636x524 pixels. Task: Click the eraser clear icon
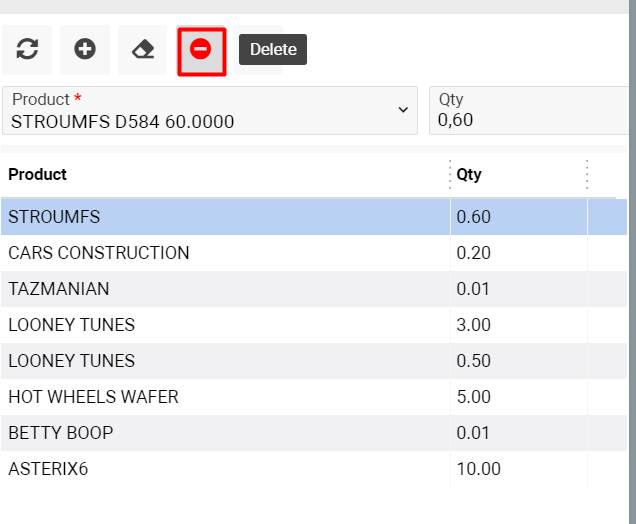(x=143, y=50)
